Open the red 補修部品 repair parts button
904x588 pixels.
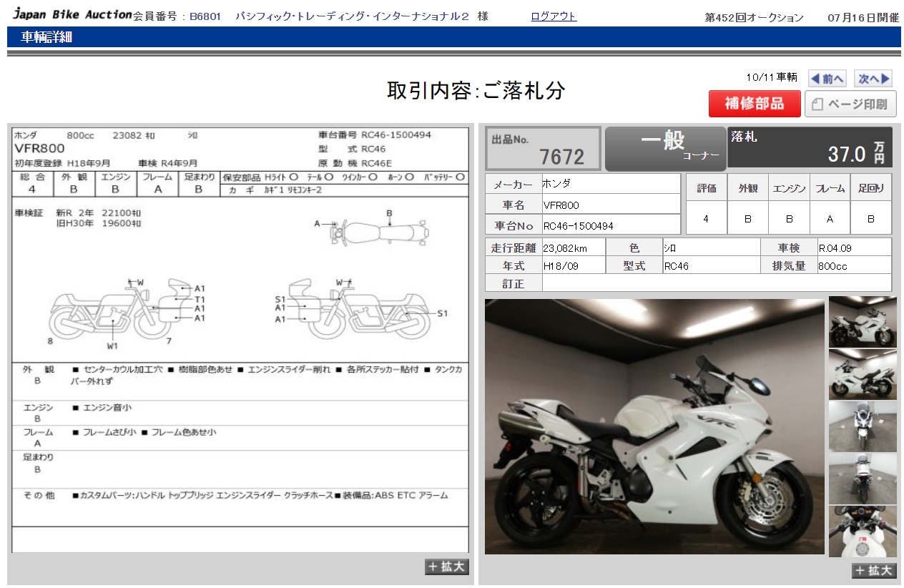pos(755,104)
